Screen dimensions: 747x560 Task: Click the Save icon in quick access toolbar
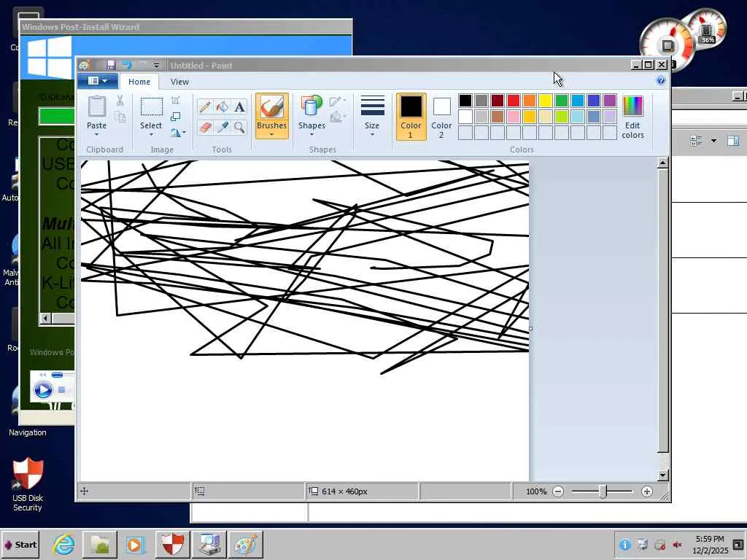pos(111,65)
